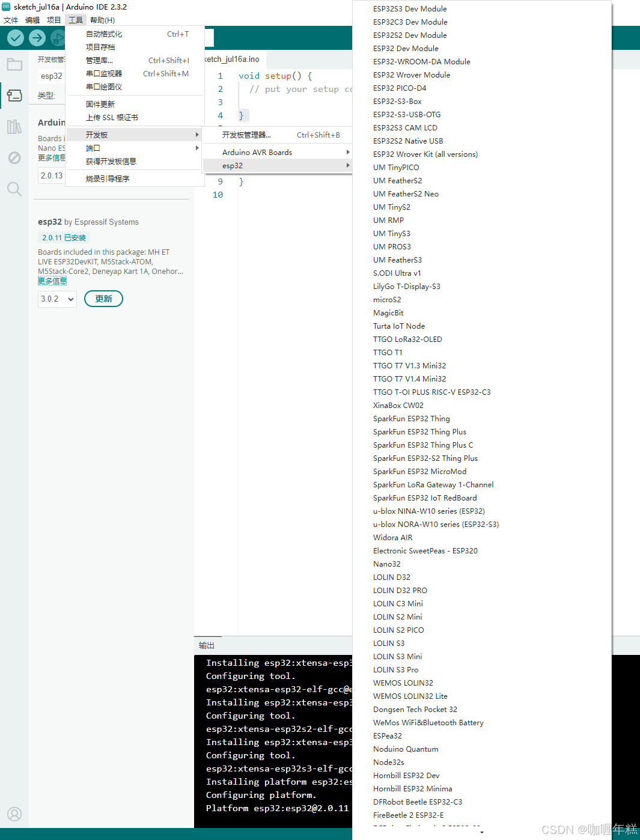Choose WEMOS LOLIN32 Lite board
640x840 pixels.
click(482, 696)
